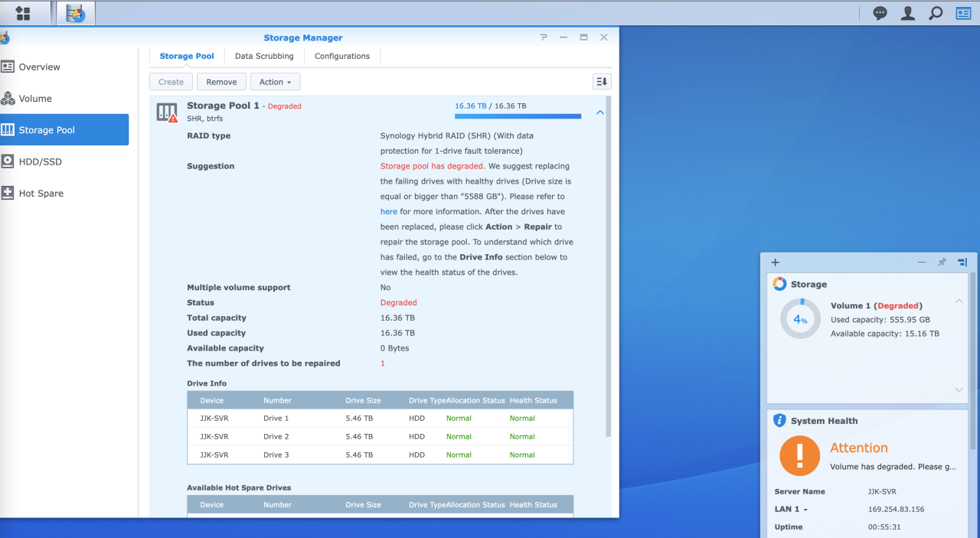
Task: Click the Storage Manager help question mark
Action: [x=544, y=37]
